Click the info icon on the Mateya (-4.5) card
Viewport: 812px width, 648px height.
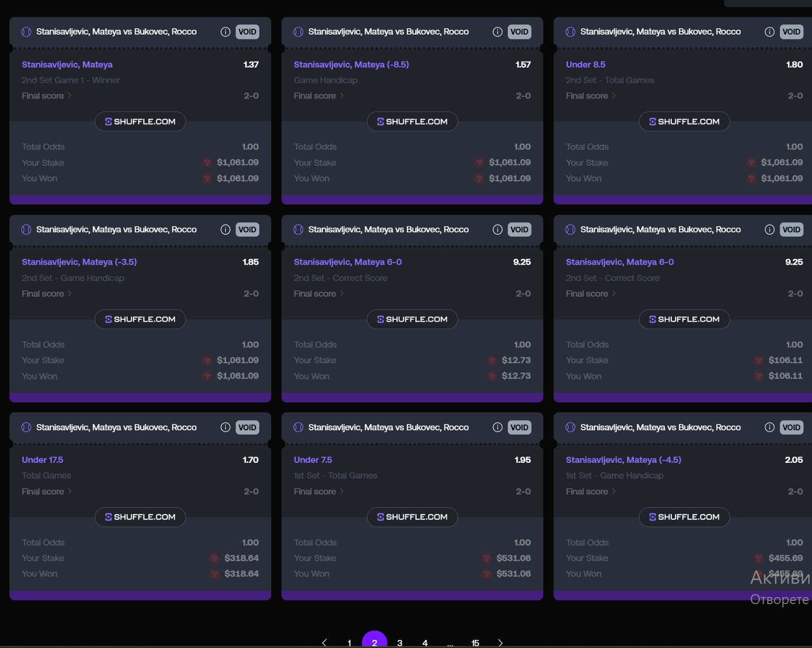coord(769,428)
